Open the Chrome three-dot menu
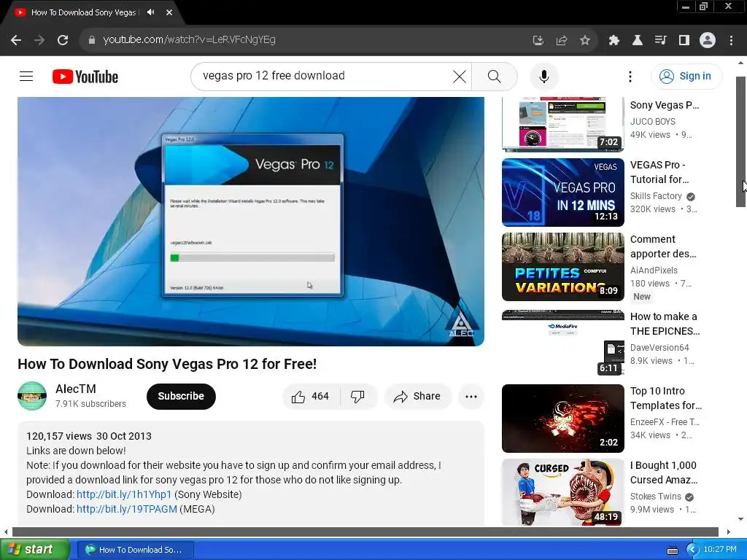This screenshot has width=747, height=560. pyautogui.click(x=731, y=41)
